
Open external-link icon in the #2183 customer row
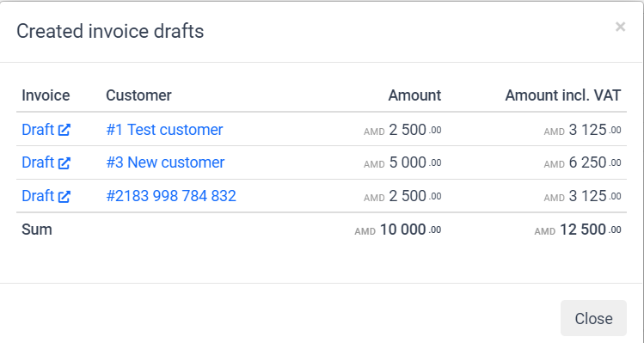coord(64,196)
